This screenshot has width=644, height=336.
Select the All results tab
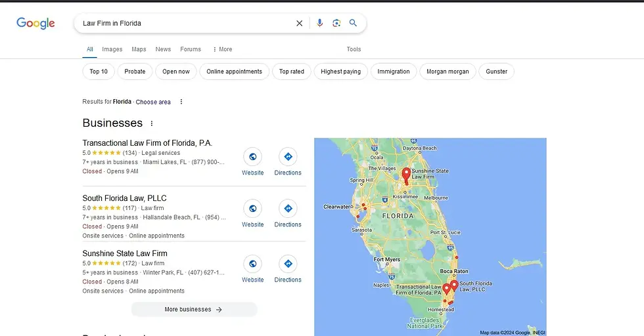click(89, 49)
